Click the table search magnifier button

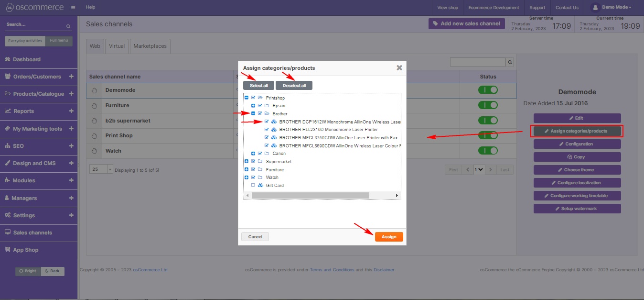click(x=510, y=62)
